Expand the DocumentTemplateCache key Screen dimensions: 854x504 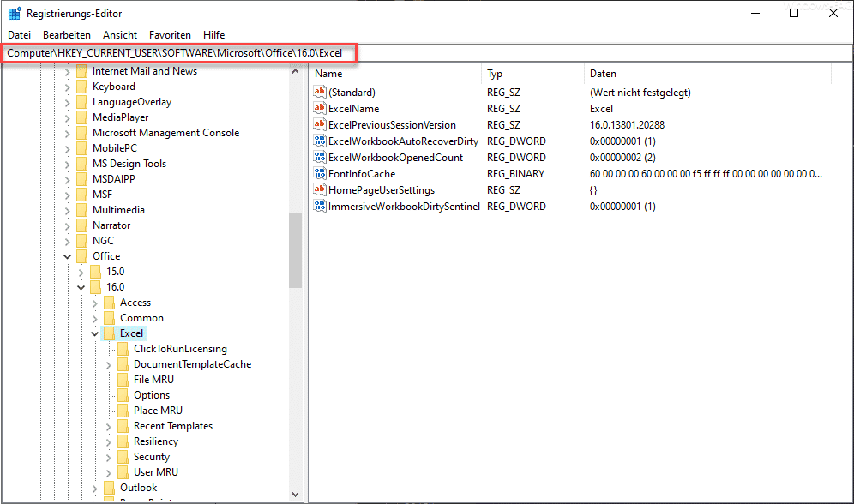108,364
